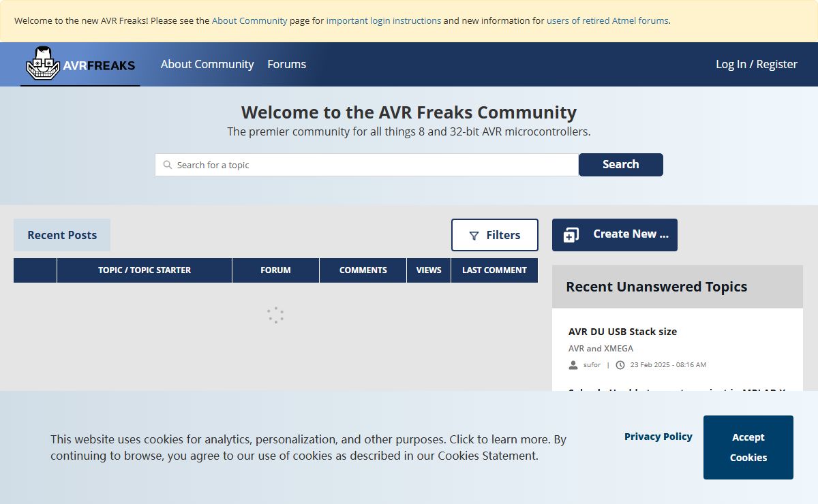Click the AVR and XMEGA forum label

pos(601,348)
